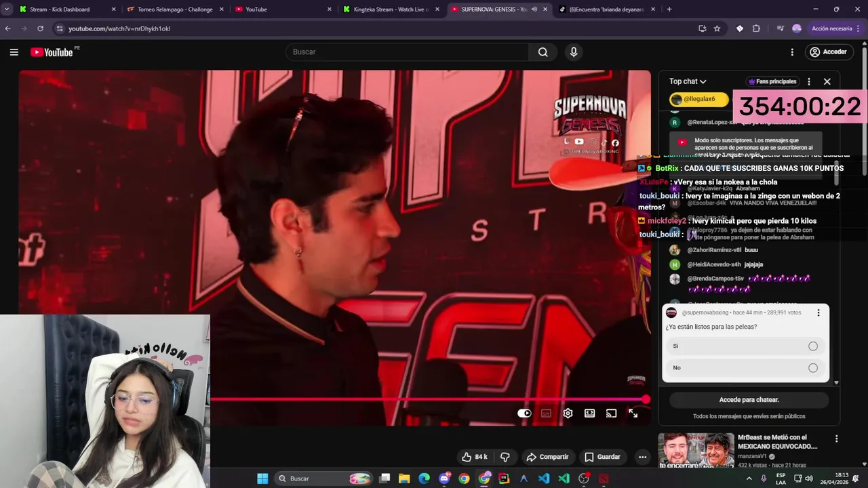
Task: View site information icon in address bar
Action: (x=60, y=28)
